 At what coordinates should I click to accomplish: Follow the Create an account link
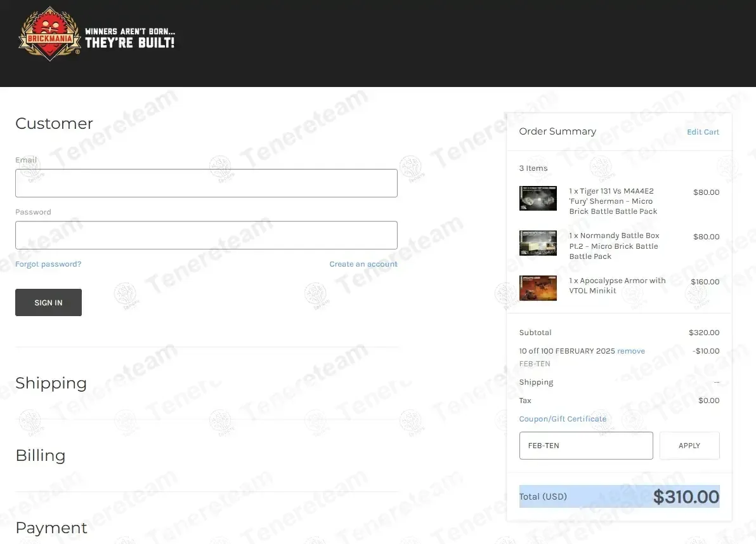pos(363,264)
